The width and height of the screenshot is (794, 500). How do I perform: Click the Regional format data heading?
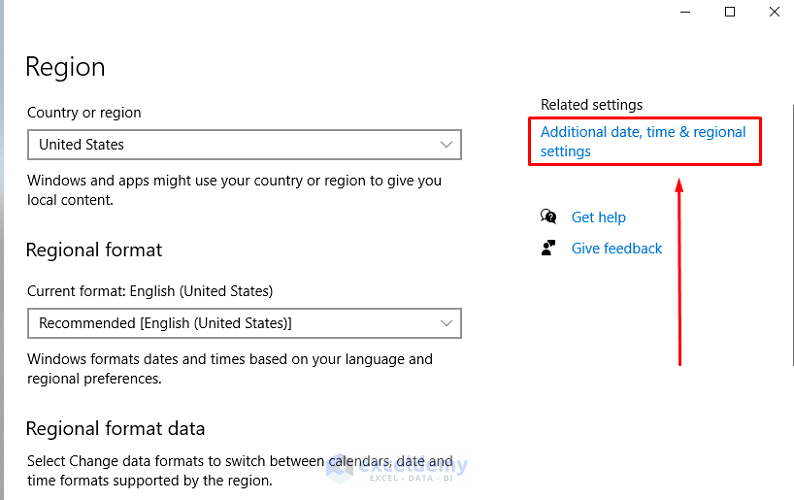pyautogui.click(x=115, y=429)
